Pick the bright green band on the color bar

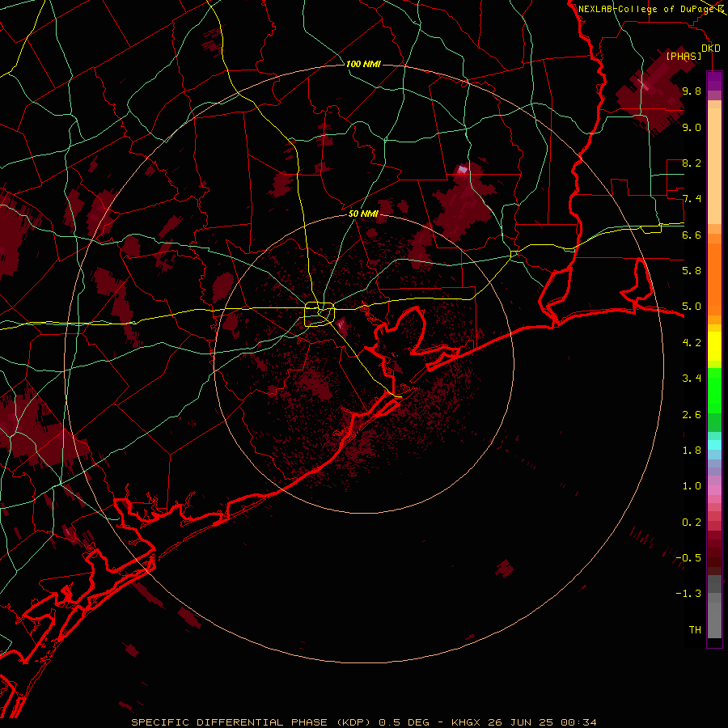pyautogui.click(x=714, y=390)
